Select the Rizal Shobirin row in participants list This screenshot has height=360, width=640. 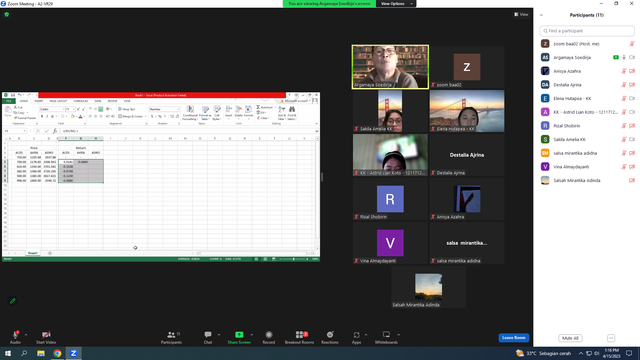[587, 126]
